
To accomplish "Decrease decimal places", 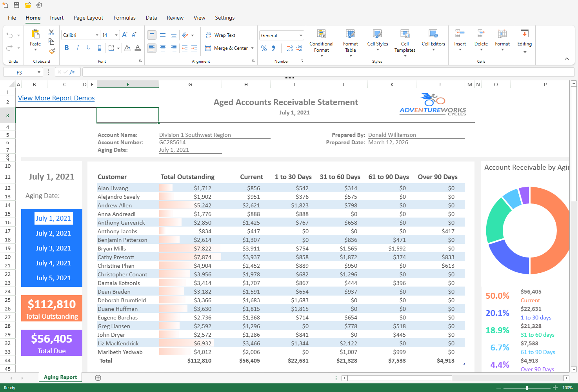I will [x=299, y=48].
